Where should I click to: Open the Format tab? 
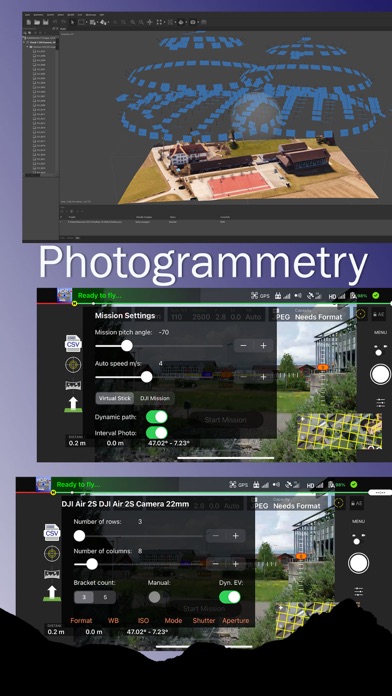(x=81, y=621)
